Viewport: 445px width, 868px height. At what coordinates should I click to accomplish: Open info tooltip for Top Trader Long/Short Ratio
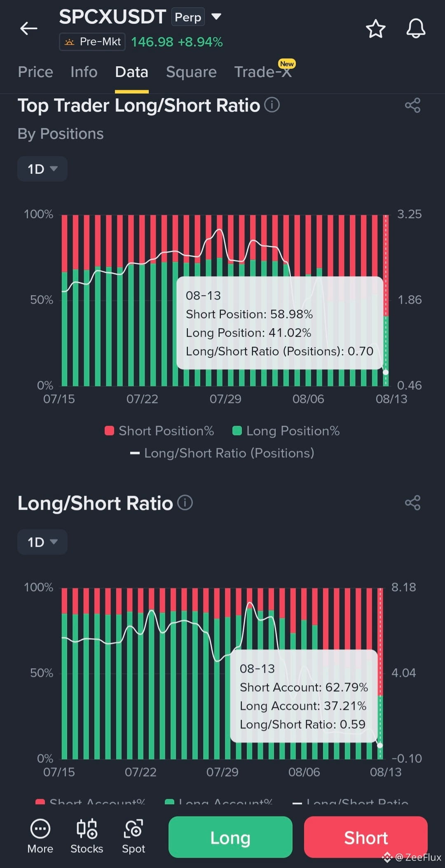point(272,105)
